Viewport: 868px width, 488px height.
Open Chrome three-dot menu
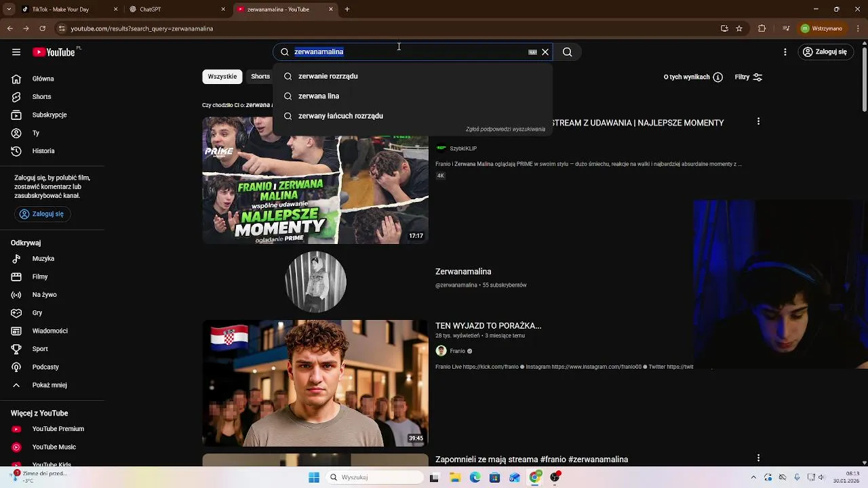point(856,28)
